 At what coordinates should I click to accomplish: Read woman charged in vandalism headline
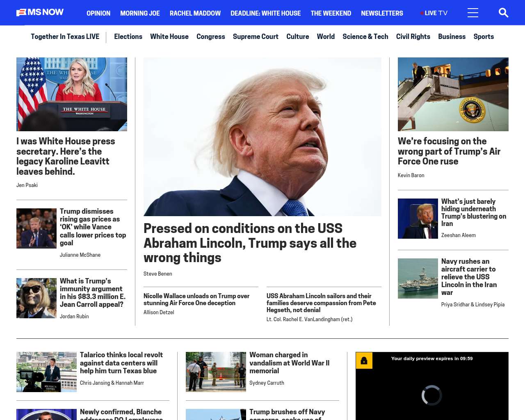(290, 363)
